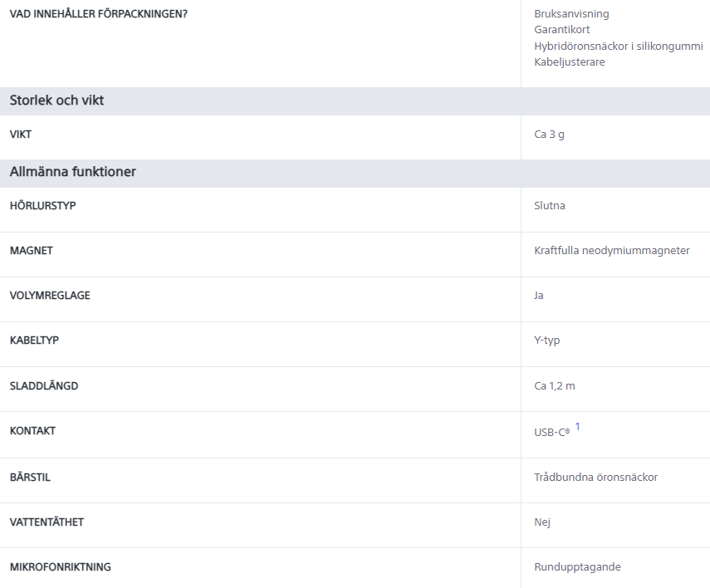
Task: Click the "Ca 1,2 m" cord length
Action: point(555,386)
